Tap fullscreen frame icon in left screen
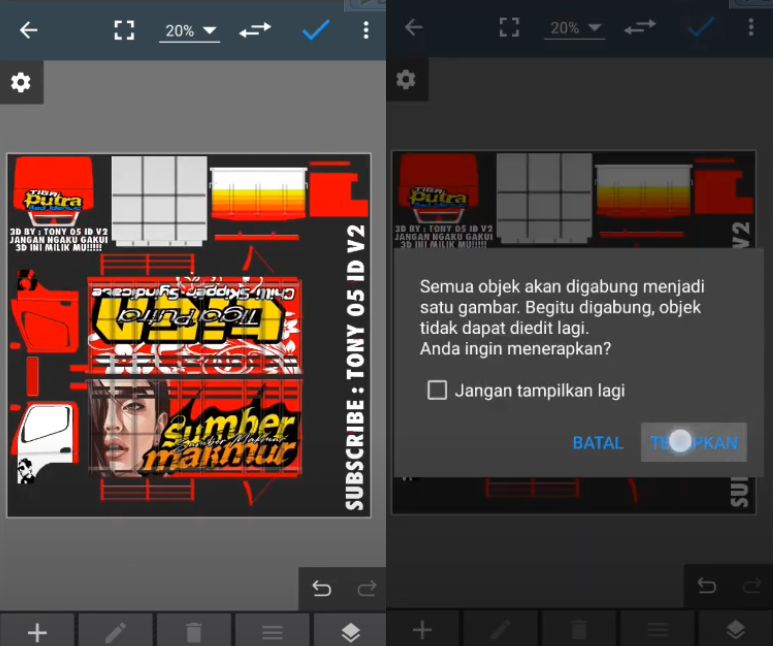773x646 pixels. 124,30
